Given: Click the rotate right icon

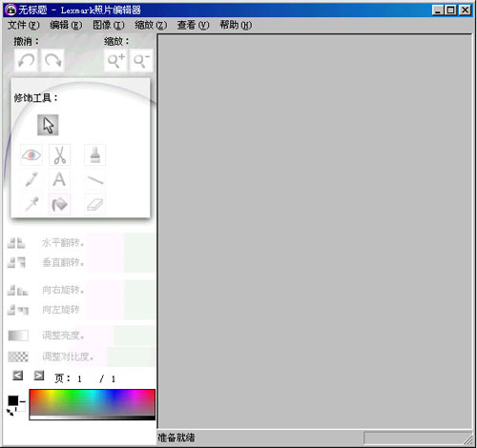Looking at the screenshot, I should click(18, 290).
